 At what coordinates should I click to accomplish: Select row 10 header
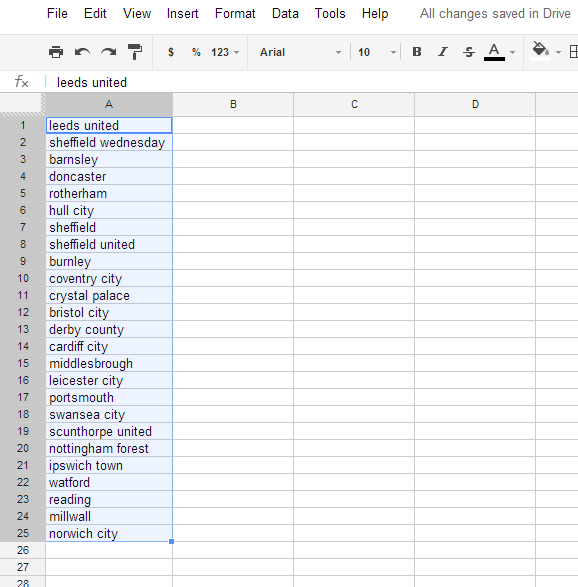(22, 278)
